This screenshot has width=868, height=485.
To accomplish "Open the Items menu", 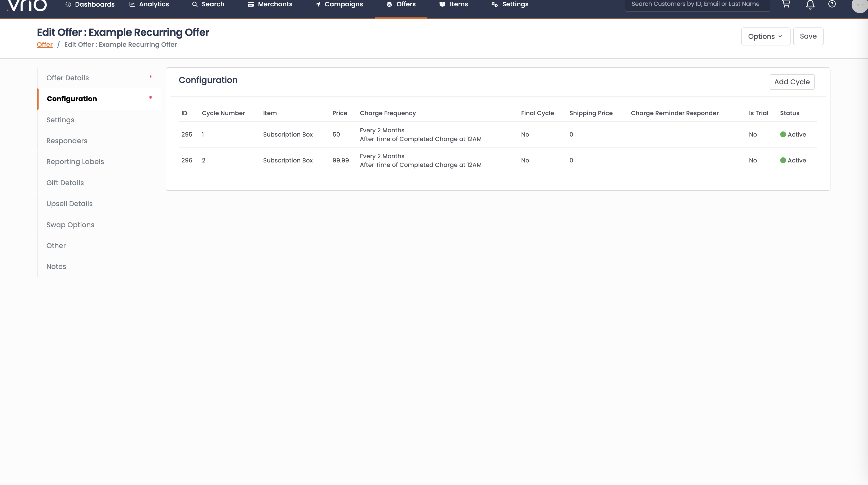I will [x=454, y=4].
